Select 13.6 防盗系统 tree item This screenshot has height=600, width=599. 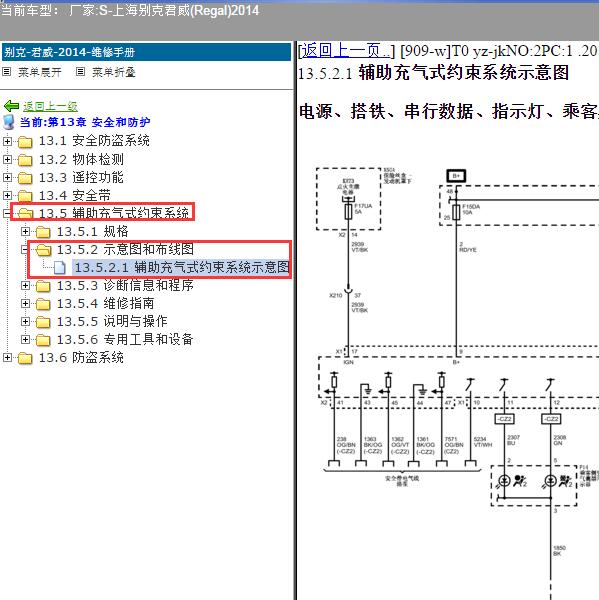[x=81, y=357]
